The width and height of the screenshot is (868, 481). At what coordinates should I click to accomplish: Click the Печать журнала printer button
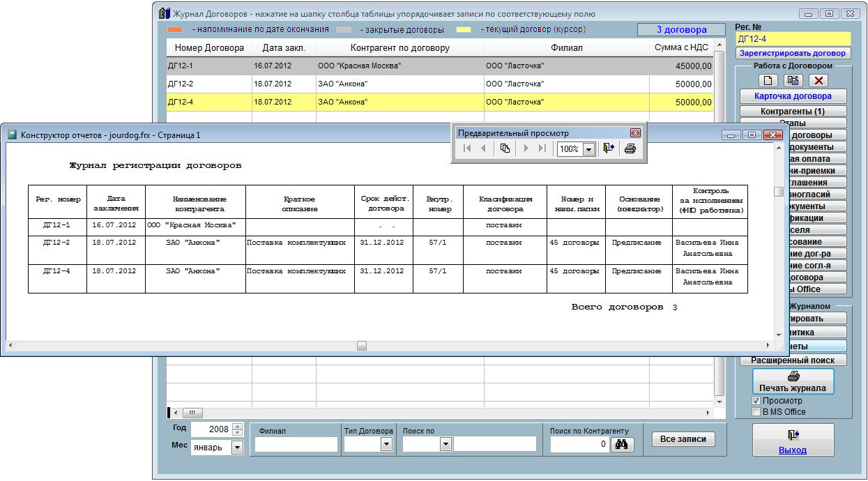793,381
